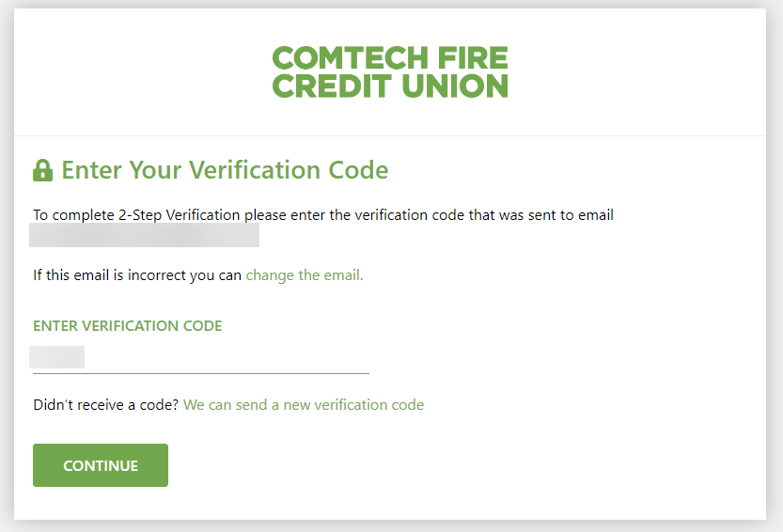Click the 2-Step Verification instruction sentence
This screenshot has width=783, height=532.
pos(322,215)
